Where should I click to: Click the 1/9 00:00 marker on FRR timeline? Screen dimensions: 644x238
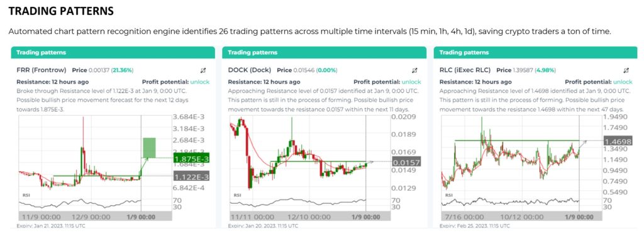point(140,216)
